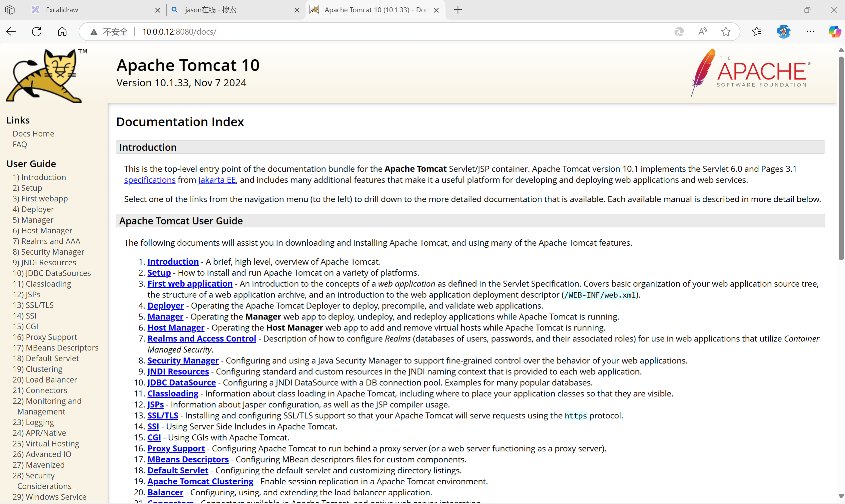Open the JDBC DataSource link in list

[x=182, y=383]
